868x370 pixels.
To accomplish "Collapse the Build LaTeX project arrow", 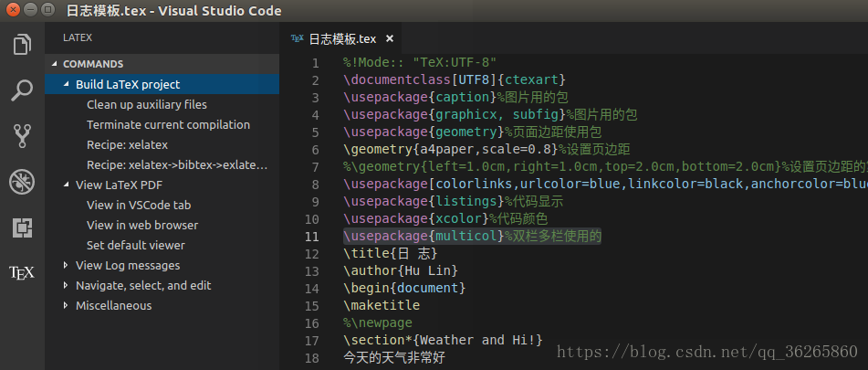I will point(67,84).
